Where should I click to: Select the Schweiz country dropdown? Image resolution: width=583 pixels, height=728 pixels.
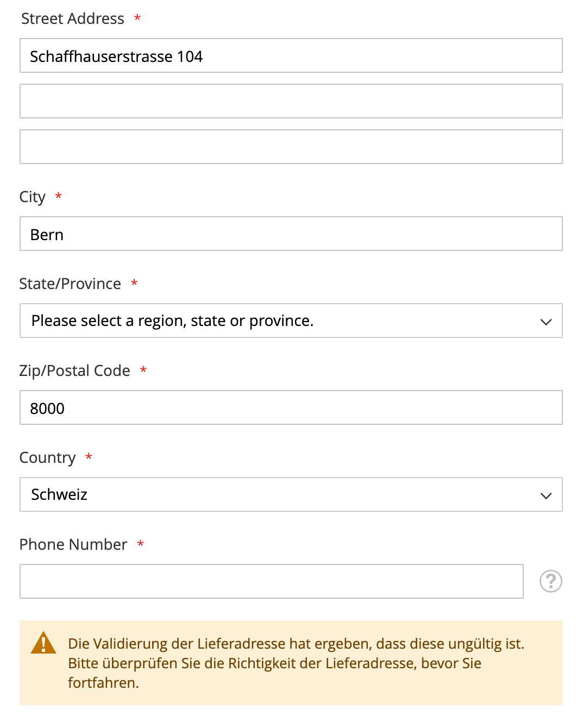(291, 494)
